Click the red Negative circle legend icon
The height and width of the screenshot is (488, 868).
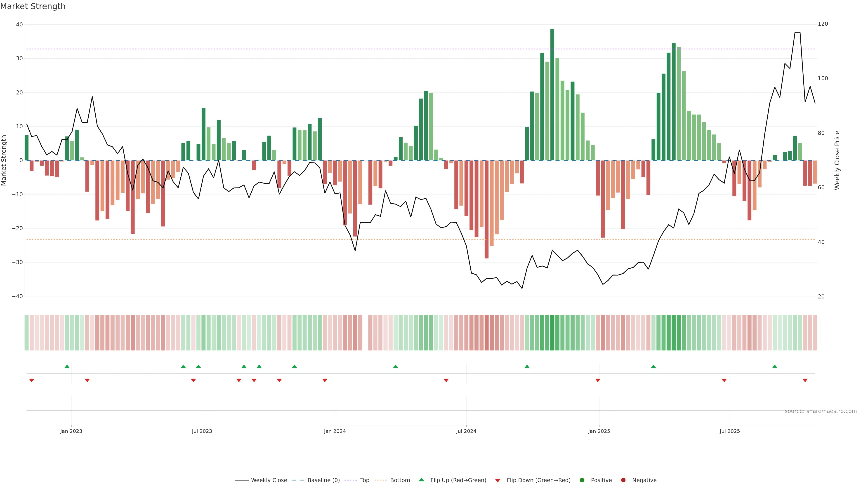click(x=623, y=480)
